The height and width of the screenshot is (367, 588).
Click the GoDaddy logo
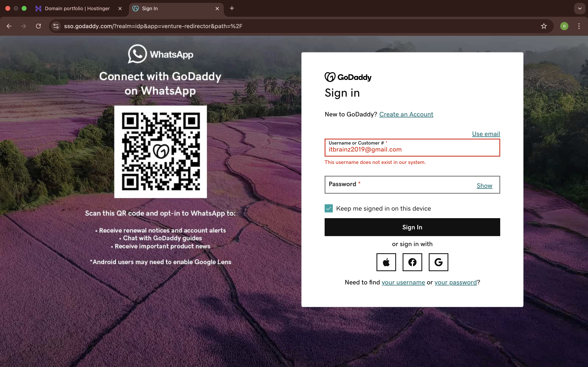click(x=348, y=77)
